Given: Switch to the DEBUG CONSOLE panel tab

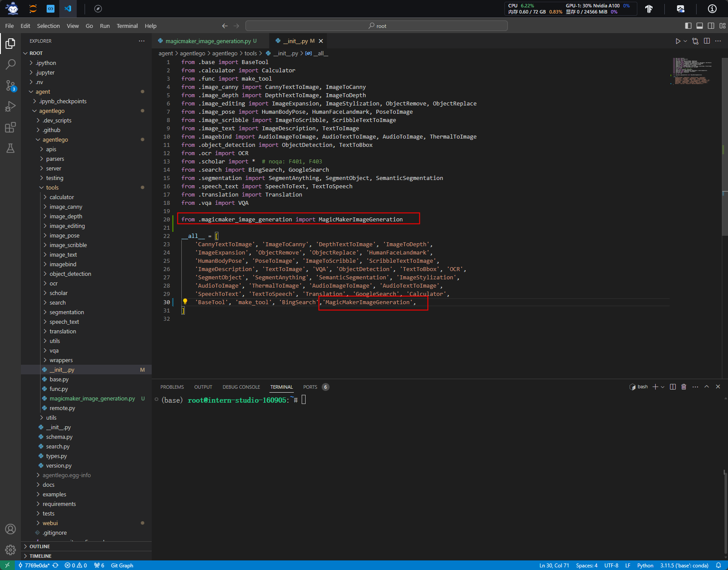Looking at the screenshot, I should pos(241,387).
